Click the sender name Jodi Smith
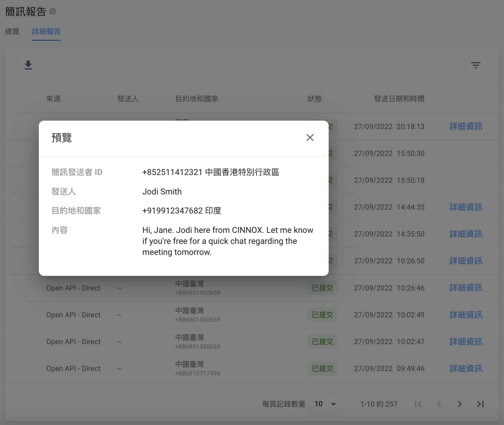The image size is (504, 425). (162, 191)
